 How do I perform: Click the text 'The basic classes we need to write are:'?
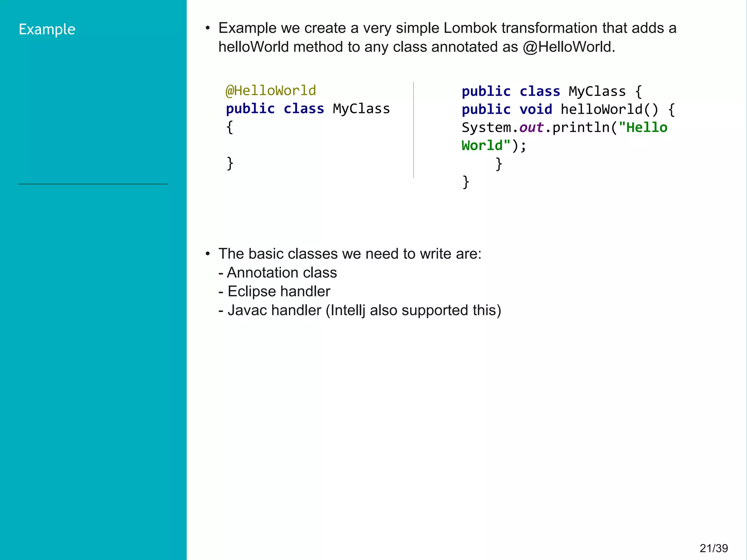(350, 254)
